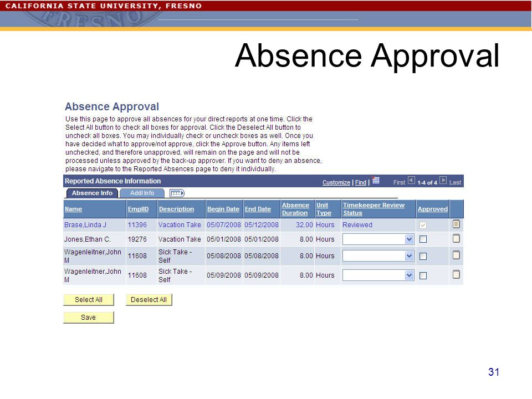Click the First navigation text

click(399, 182)
